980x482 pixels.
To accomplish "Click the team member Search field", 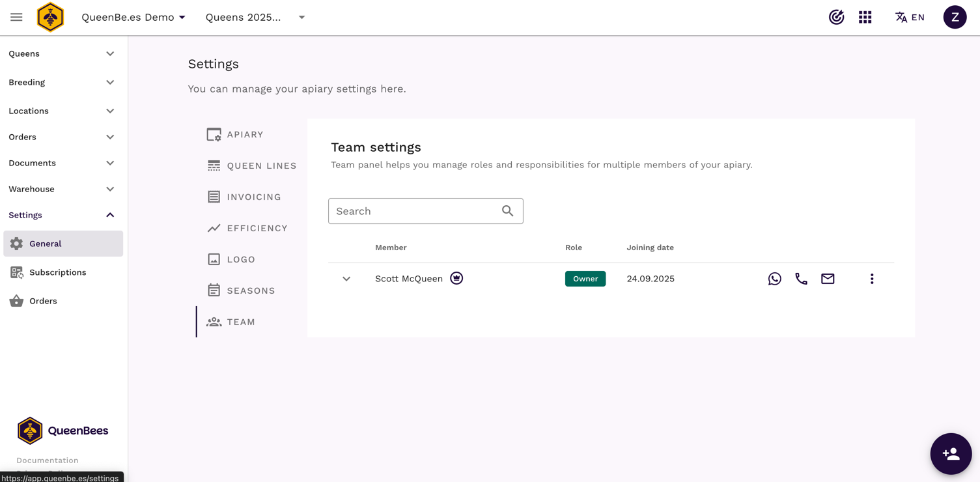I will (x=414, y=211).
